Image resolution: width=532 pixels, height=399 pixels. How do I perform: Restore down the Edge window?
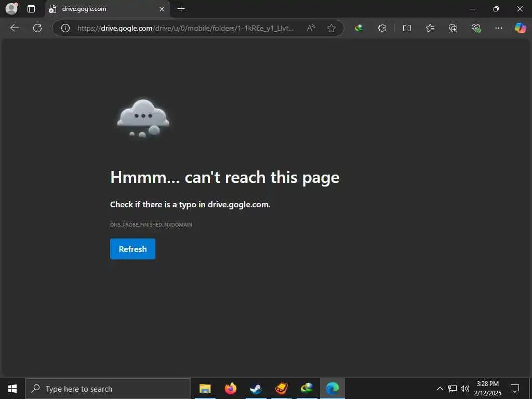(496, 9)
